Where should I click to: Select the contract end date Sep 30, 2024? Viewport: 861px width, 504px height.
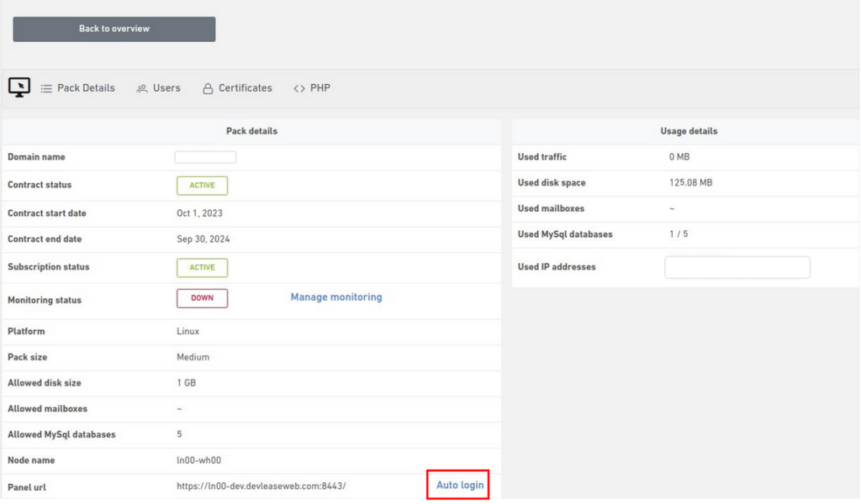coord(203,239)
